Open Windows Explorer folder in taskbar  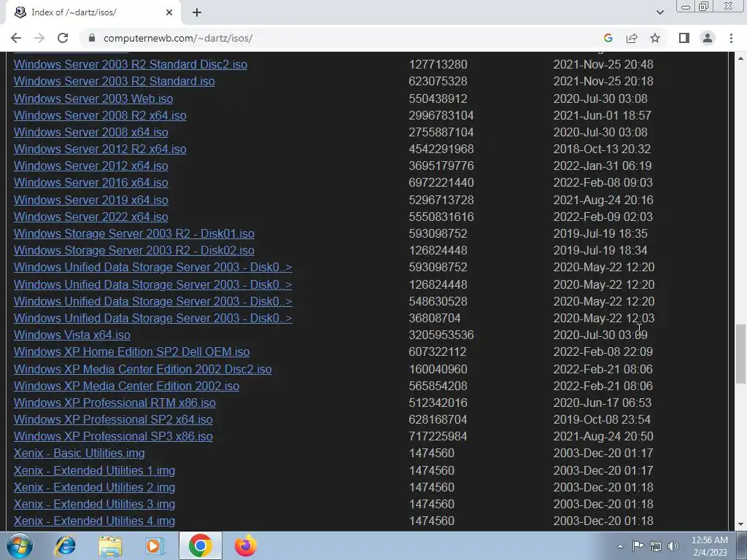click(111, 545)
